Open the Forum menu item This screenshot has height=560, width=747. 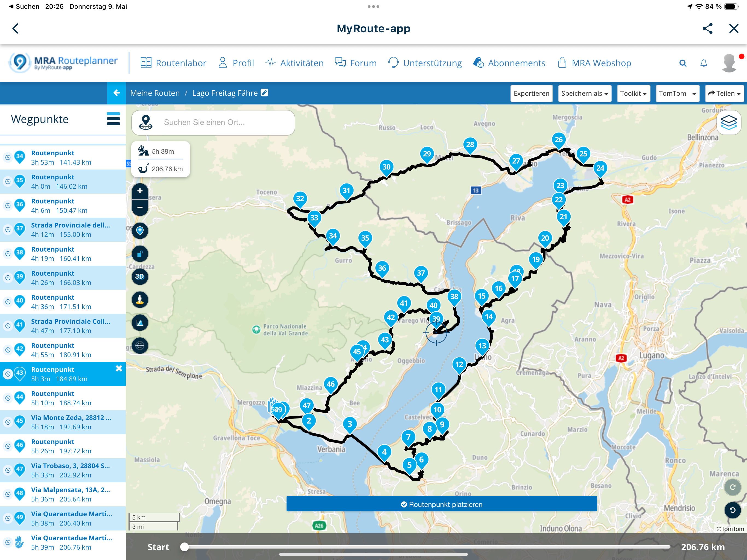[356, 63]
